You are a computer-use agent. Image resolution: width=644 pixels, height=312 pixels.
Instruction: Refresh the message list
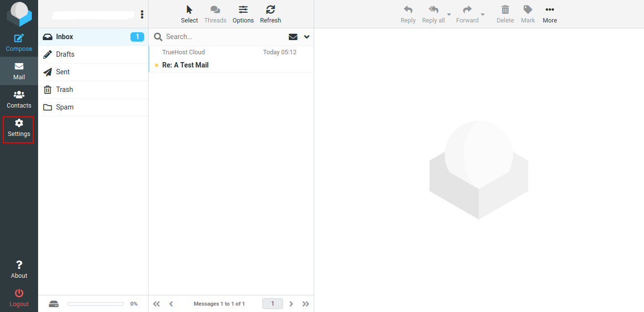(x=270, y=13)
